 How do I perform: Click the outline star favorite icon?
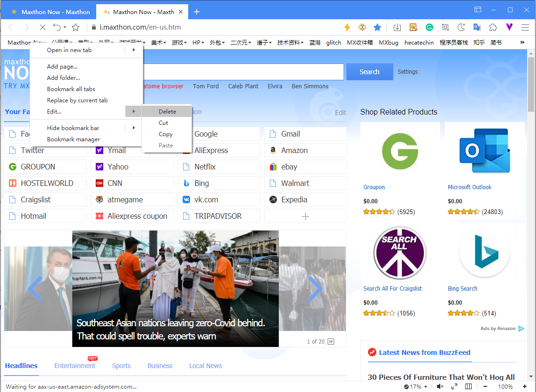point(76,27)
